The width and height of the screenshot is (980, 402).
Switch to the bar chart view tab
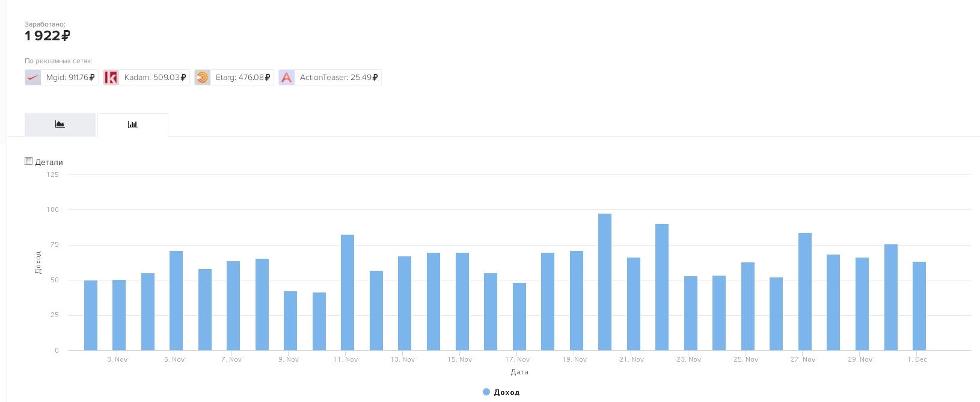[133, 125]
